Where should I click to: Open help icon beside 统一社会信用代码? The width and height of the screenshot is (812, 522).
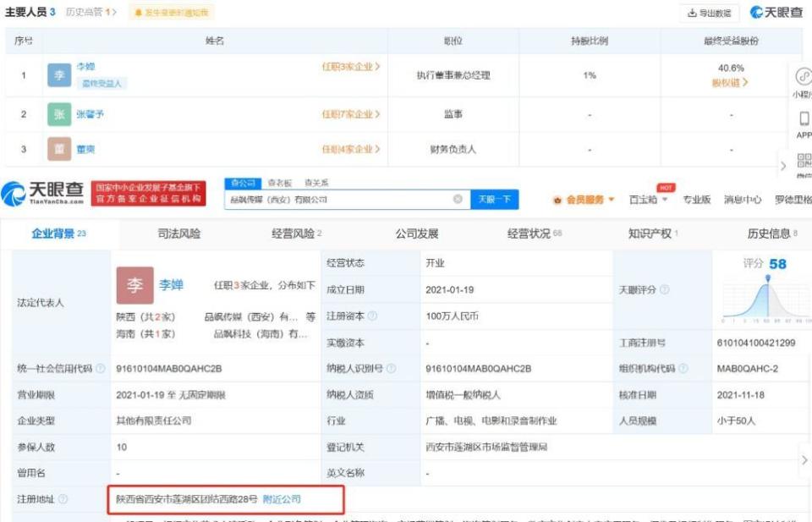pyautogui.click(x=101, y=369)
